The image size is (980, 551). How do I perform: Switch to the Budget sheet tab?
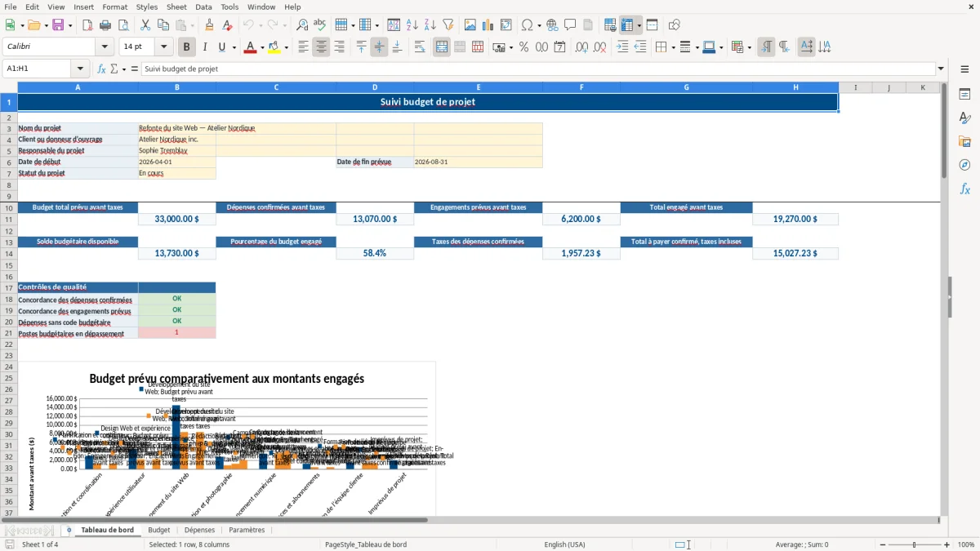pyautogui.click(x=159, y=530)
